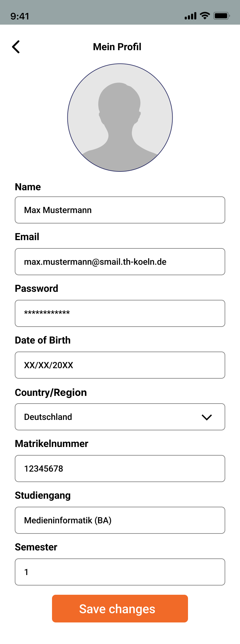Click the Mein Profil page title
Image resolution: width=240 pixels, height=644 pixels.
point(117,47)
